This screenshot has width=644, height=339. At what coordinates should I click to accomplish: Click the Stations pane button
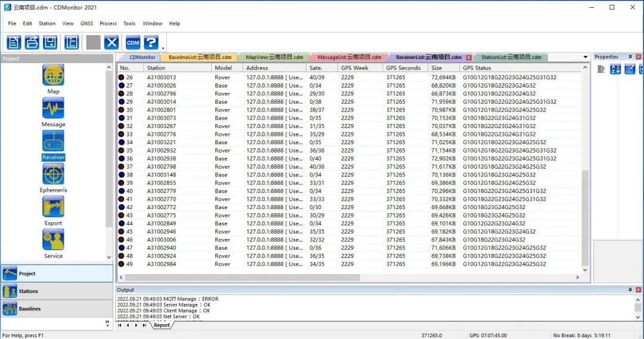pos(28,291)
